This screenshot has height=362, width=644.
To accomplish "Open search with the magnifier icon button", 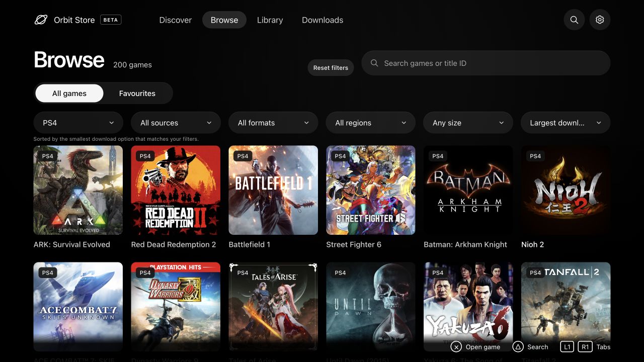I will tap(574, 20).
